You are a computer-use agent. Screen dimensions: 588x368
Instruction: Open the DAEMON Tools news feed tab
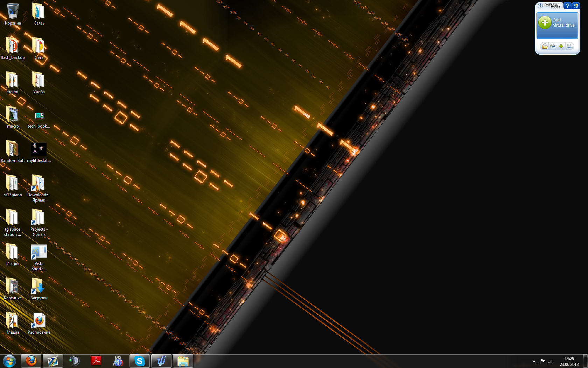576,6
